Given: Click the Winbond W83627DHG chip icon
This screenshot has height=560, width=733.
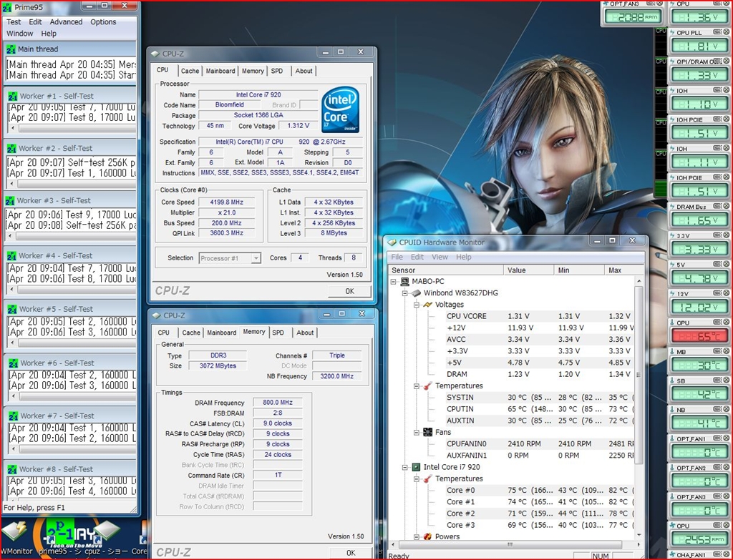Looking at the screenshot, I should coord(417,293).
